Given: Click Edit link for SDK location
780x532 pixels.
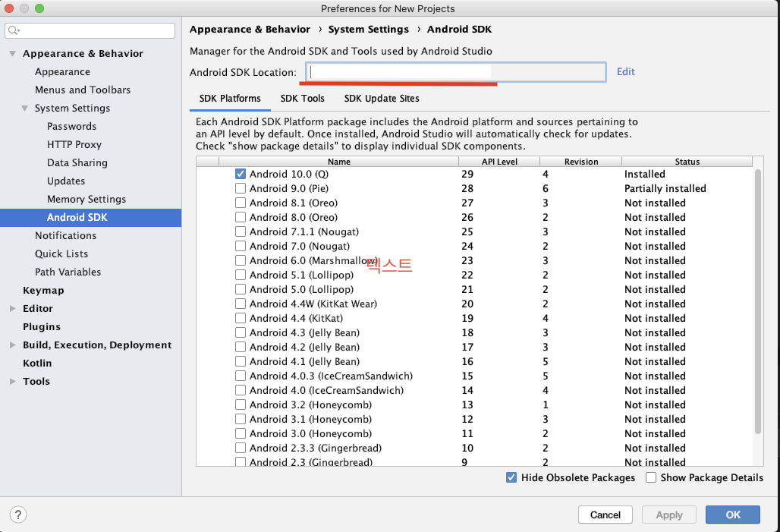Looking at the screenshot, I should [x=625, y=71].
